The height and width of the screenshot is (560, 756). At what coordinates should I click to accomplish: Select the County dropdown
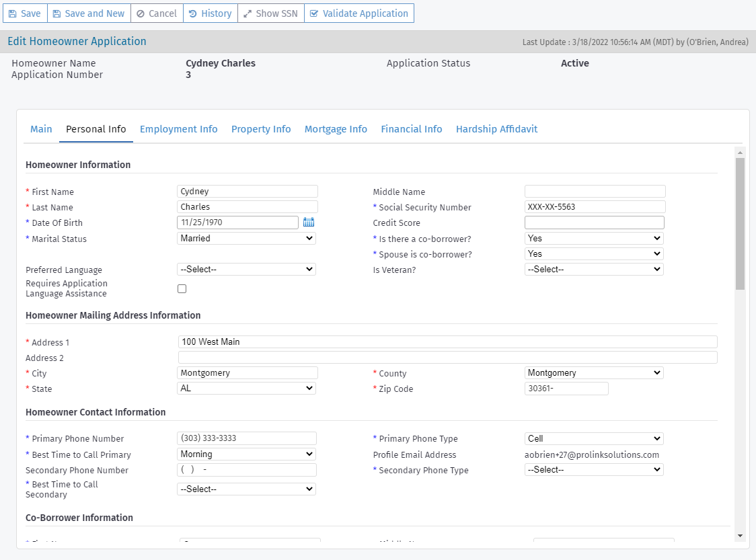point(593,372)
